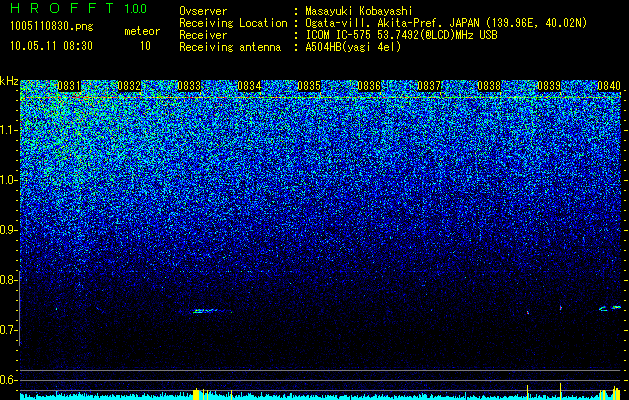Click the 0.6 kHz axis label
Screen dimensions: 629x400
(9, 380)
